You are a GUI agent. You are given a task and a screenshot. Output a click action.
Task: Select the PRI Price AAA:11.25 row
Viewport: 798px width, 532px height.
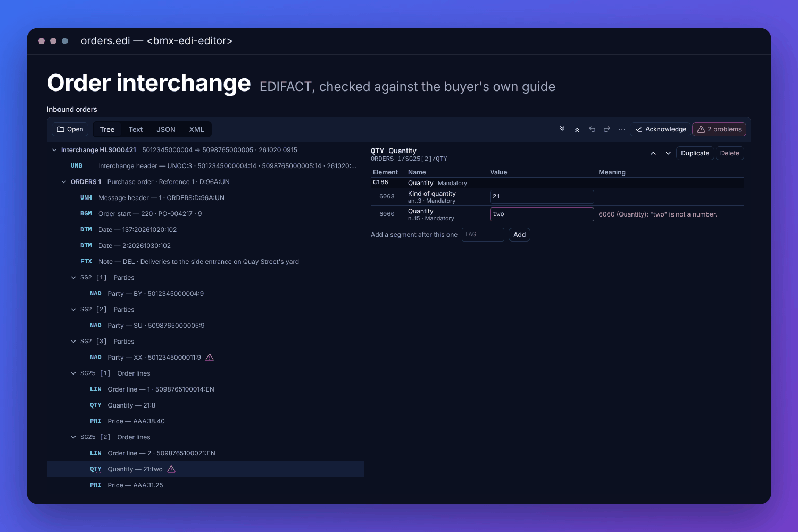[205, 485]
